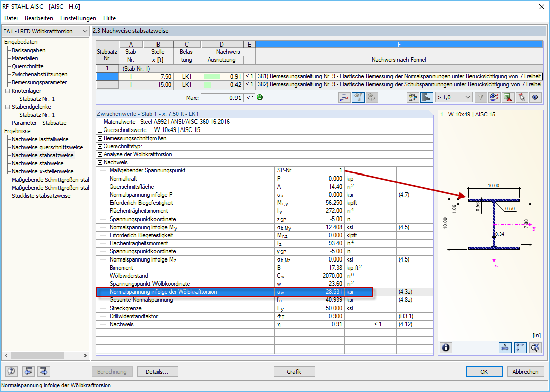Viewport: 550px width, 392px height.
Task: Select Bemessungsparameter in navigator
Action: pyautogui.click(x=40, y=82)
